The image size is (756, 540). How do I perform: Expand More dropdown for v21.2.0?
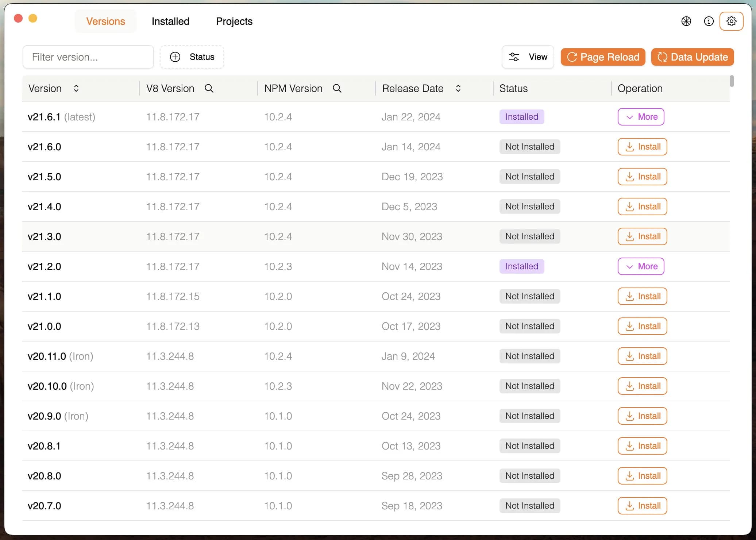coord(641,266)
